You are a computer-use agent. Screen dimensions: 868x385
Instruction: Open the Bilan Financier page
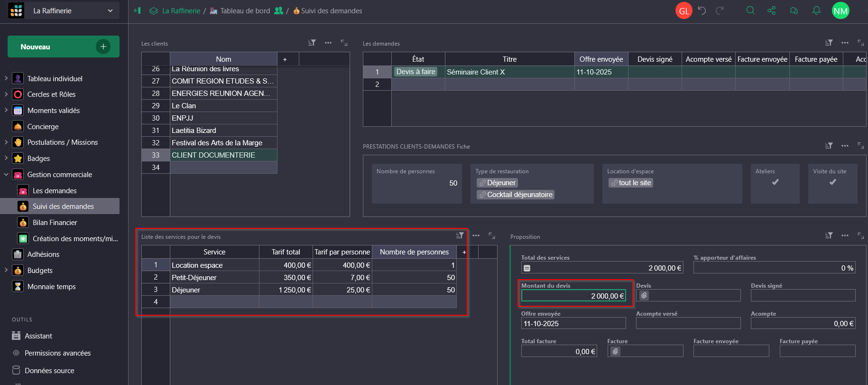[x=55, y=223]
